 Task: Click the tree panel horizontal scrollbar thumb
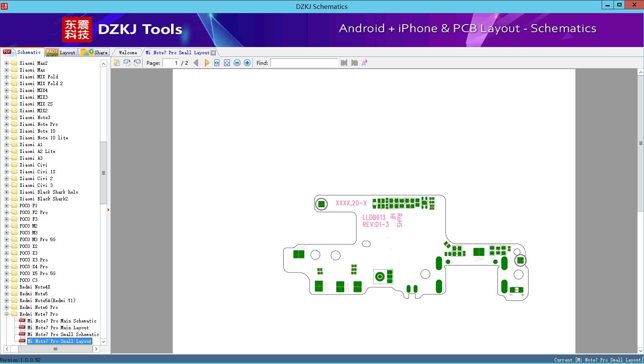[x=55, y=349]
